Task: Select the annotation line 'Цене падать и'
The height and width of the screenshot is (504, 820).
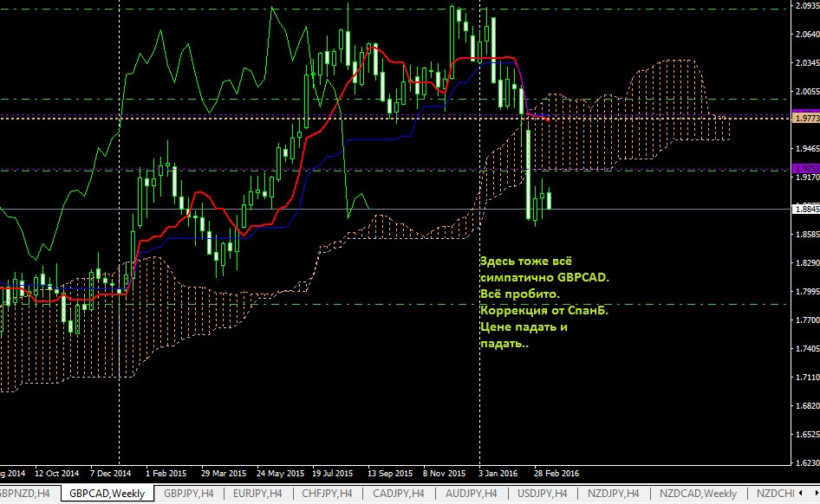Action: 524,327
